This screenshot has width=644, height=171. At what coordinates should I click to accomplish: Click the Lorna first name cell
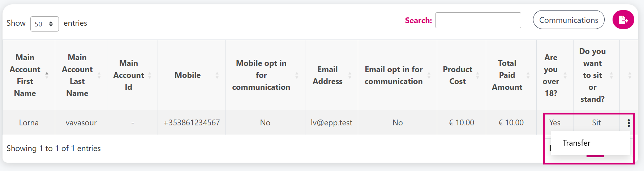(29, 122)
